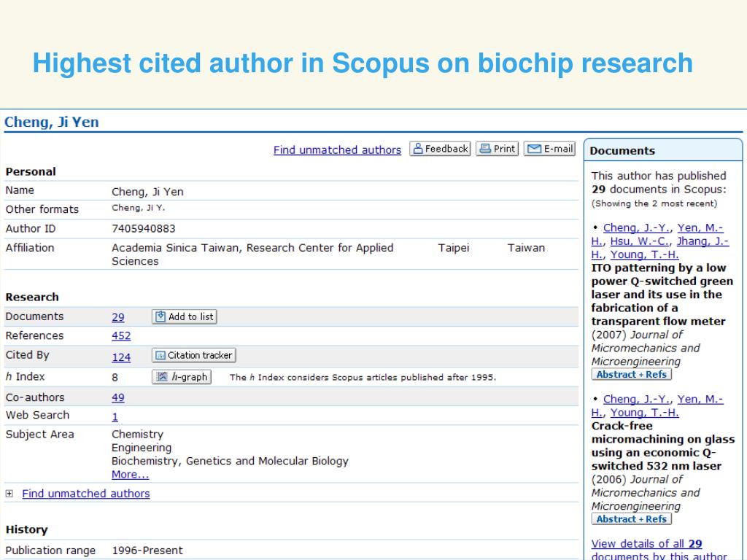The height and width of the screenshot is (560, 747).
Task: Click the printer icon on the Print button
Action: click(x=485, y=149)
